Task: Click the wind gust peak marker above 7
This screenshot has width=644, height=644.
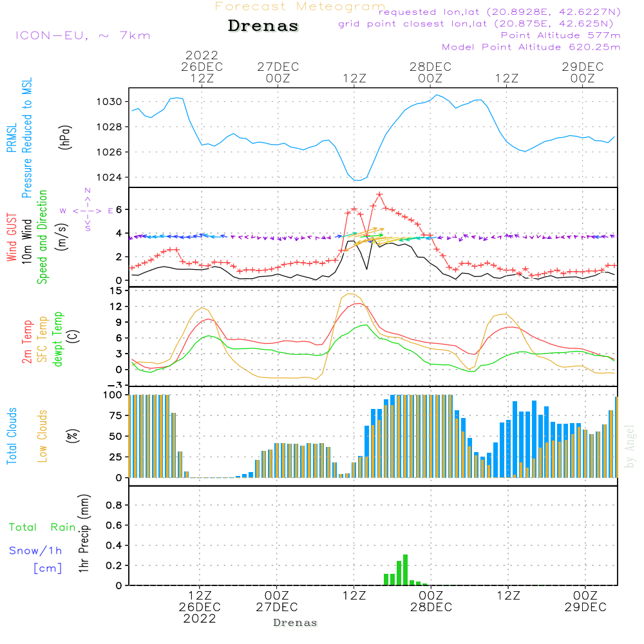Action: point(379,194)
